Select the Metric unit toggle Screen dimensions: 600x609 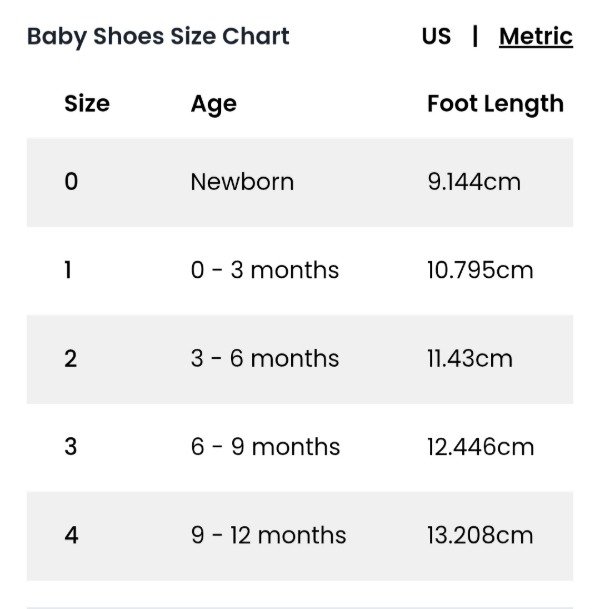click(x=535, y=37)
